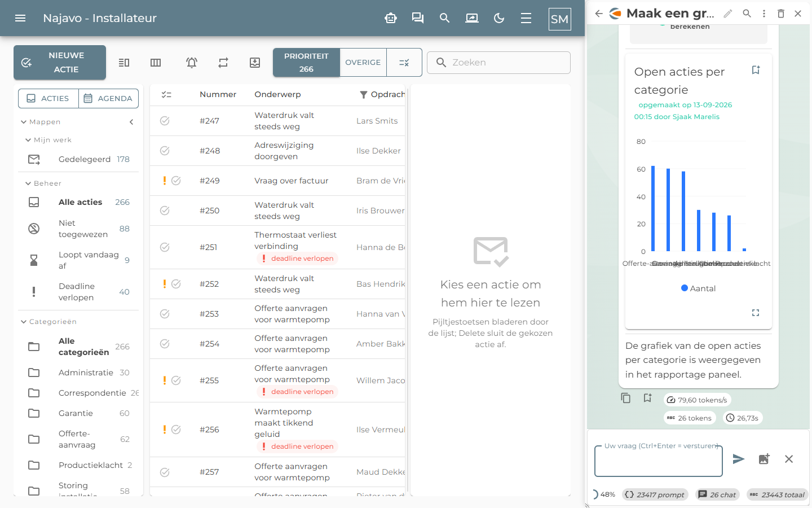Image resolution: width=812 pixels, height=508 pixels.
Task: Create a new action with Nieuwe Actie
Action: click(60, 63)
